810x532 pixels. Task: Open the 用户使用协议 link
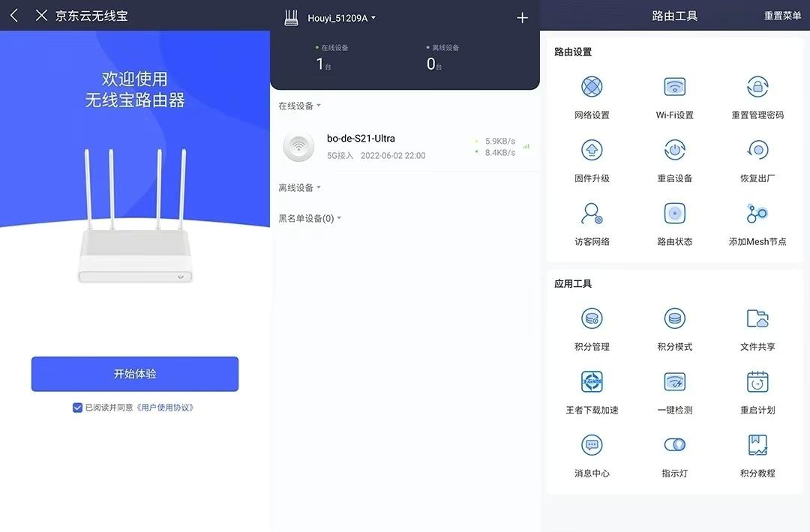tap(165, 408)
